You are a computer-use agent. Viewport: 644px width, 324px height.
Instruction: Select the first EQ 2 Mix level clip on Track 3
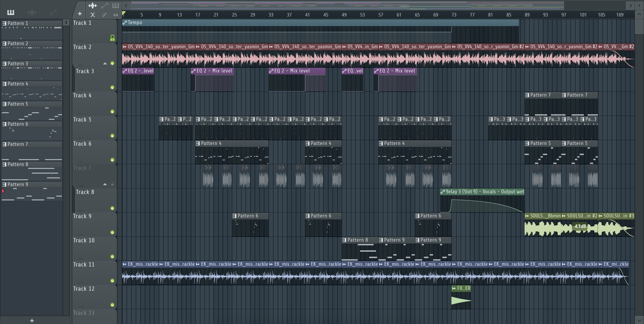tap(138, 79)
